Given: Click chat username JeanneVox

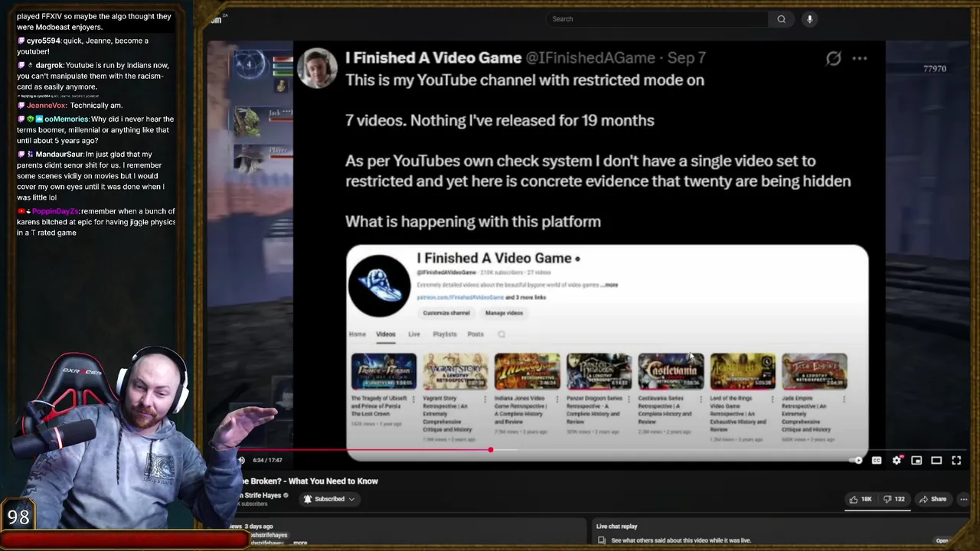Looking at the screenshot, I should tap(46, 106).
